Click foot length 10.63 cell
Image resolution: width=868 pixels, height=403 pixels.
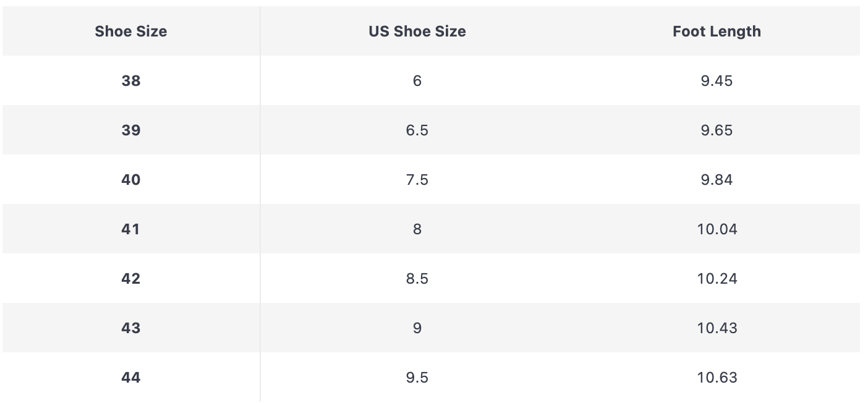(x=717, y=378)
